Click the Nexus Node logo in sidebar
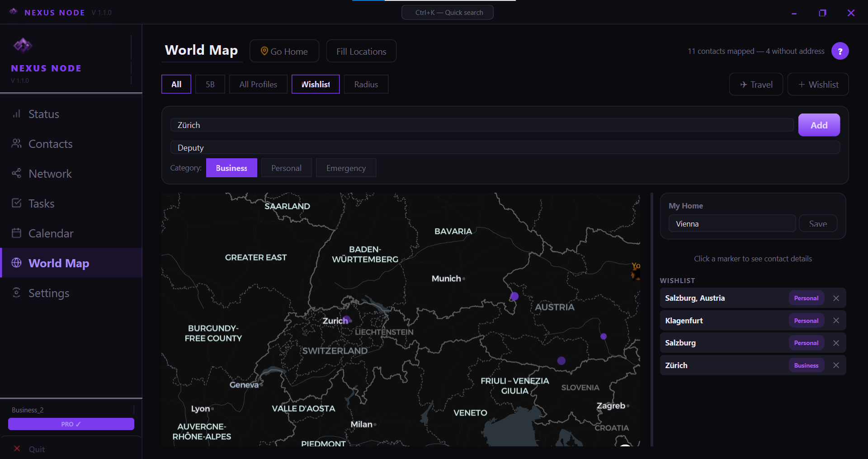The height and width of the screenshot is (459, 868). coord(23,45)
